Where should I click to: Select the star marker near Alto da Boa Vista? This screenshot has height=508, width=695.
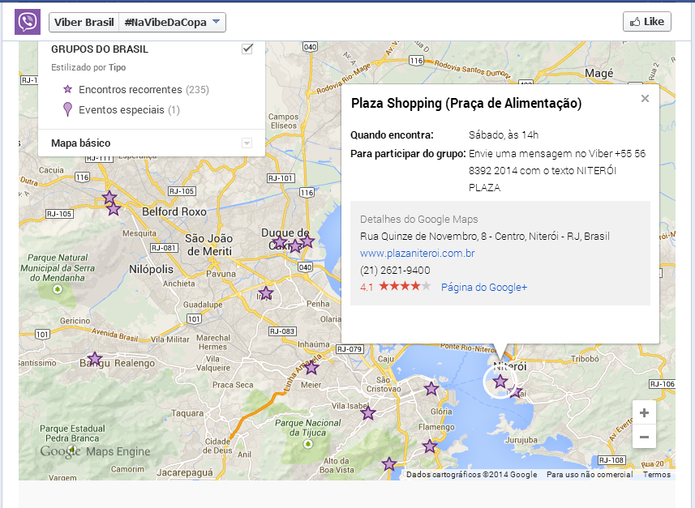[x=389, y=464]
